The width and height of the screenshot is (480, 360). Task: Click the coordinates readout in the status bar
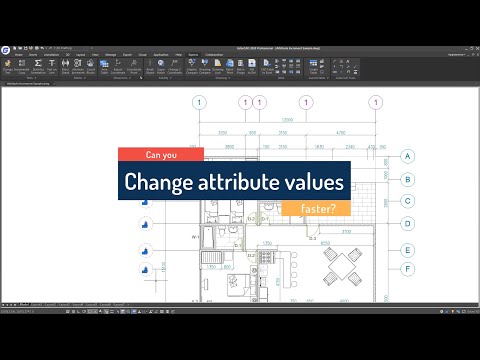17,311
